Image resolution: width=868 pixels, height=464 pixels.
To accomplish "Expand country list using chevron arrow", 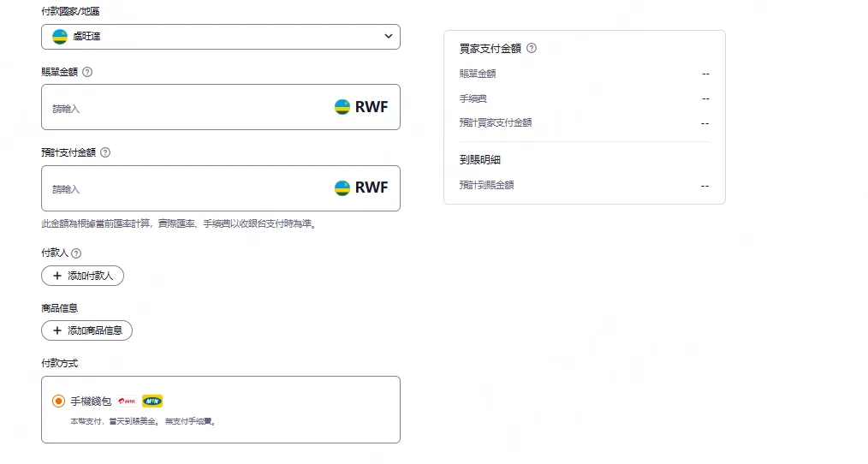I will coord(388,37).
